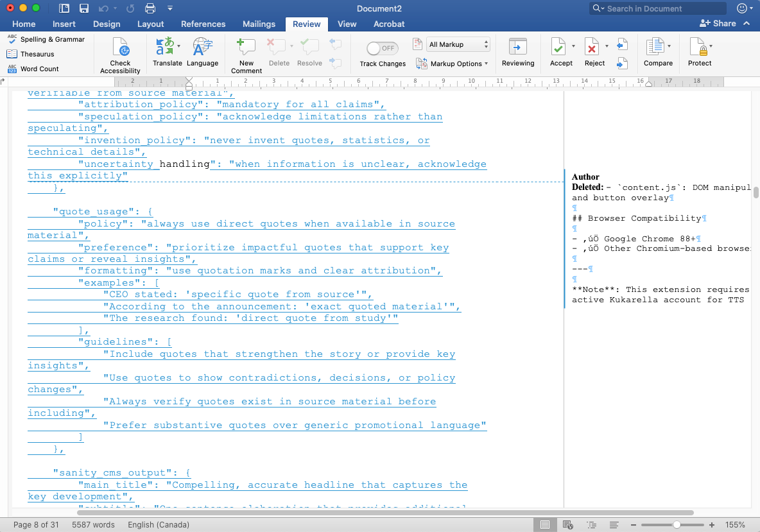This screenshot has height=532, width=760.
Task: Toggle Track Changes switch on
Action: coord(383,48)
